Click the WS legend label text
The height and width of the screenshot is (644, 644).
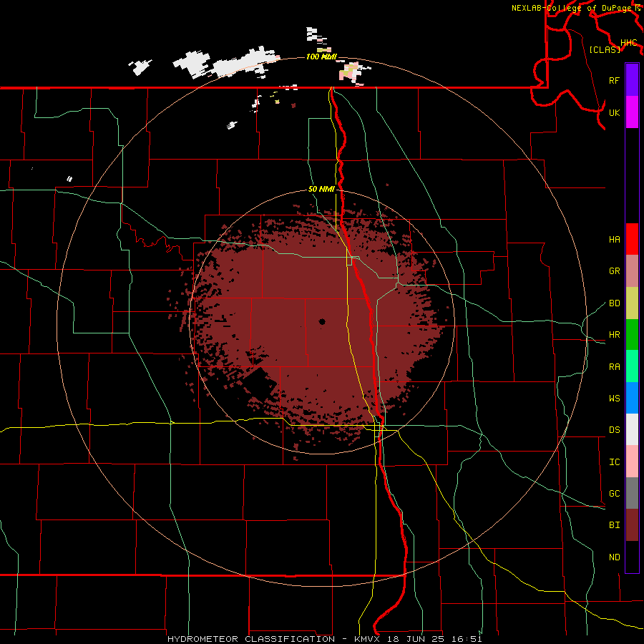click(614, 399)
